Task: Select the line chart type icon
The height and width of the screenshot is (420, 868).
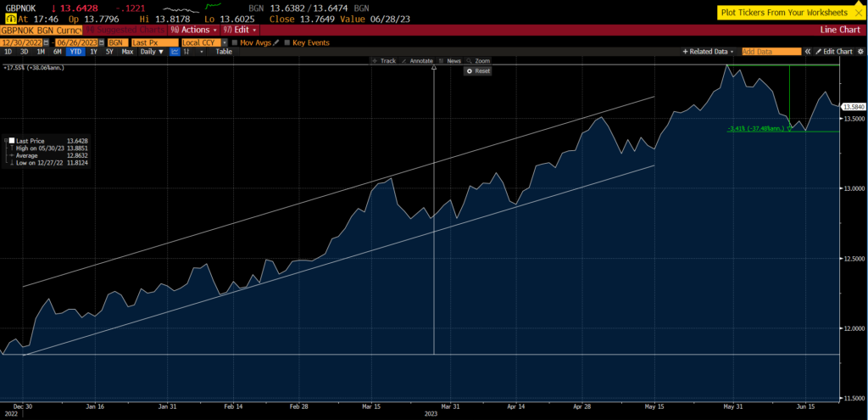Action: pyautogui.click(x=175, y=52)
